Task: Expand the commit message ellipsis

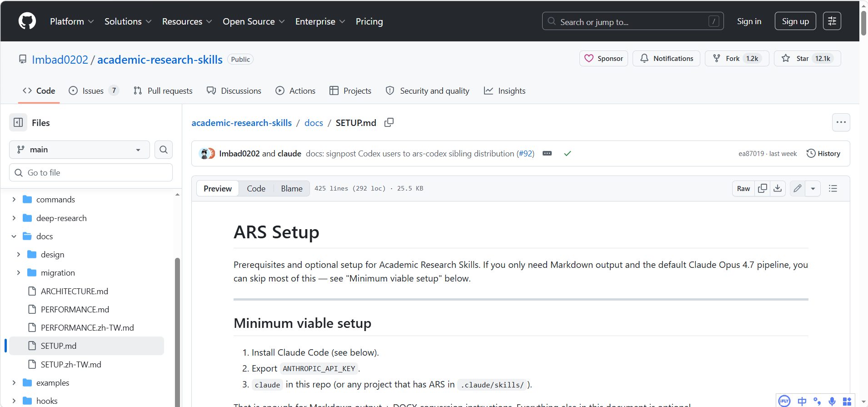Action: click(x=547, y=154)
